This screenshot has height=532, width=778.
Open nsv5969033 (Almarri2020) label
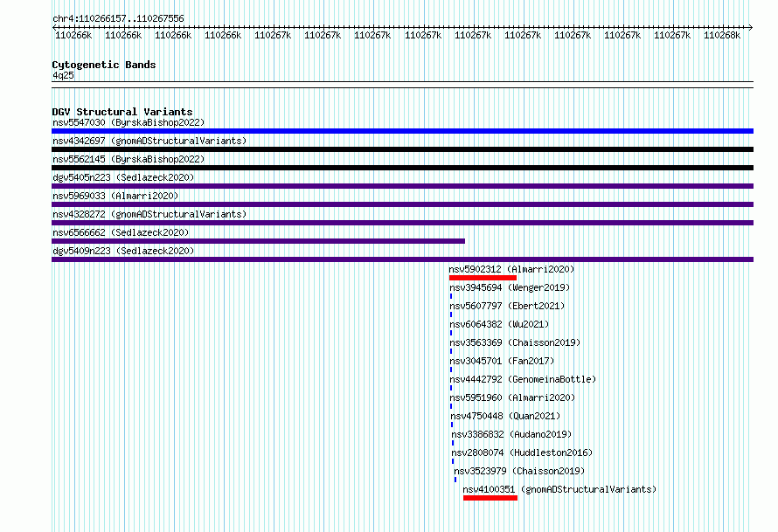115,196
